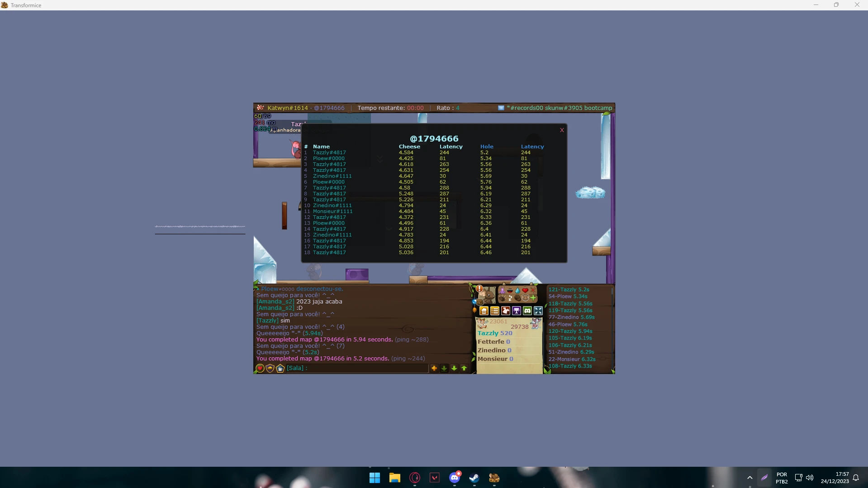Screen dimensions: 868x488
Task: Select row 5 Zinedino#1111 in table
Action: pos(332,176)
